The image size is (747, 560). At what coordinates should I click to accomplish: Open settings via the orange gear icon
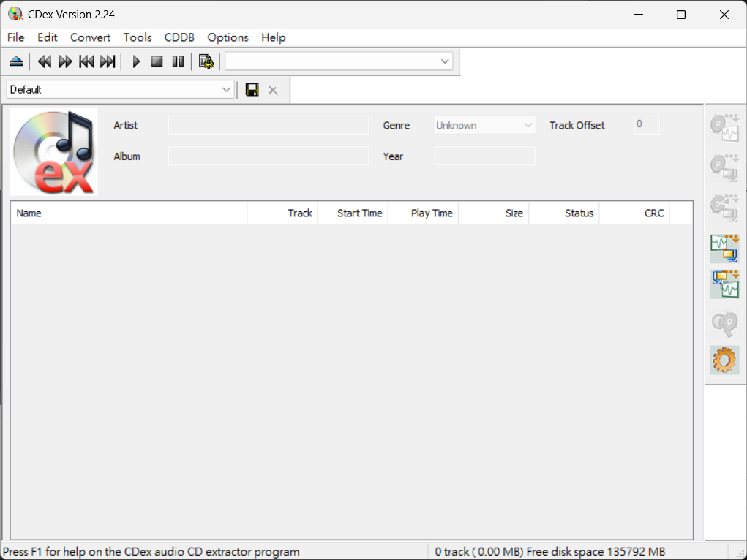point(724,360)
